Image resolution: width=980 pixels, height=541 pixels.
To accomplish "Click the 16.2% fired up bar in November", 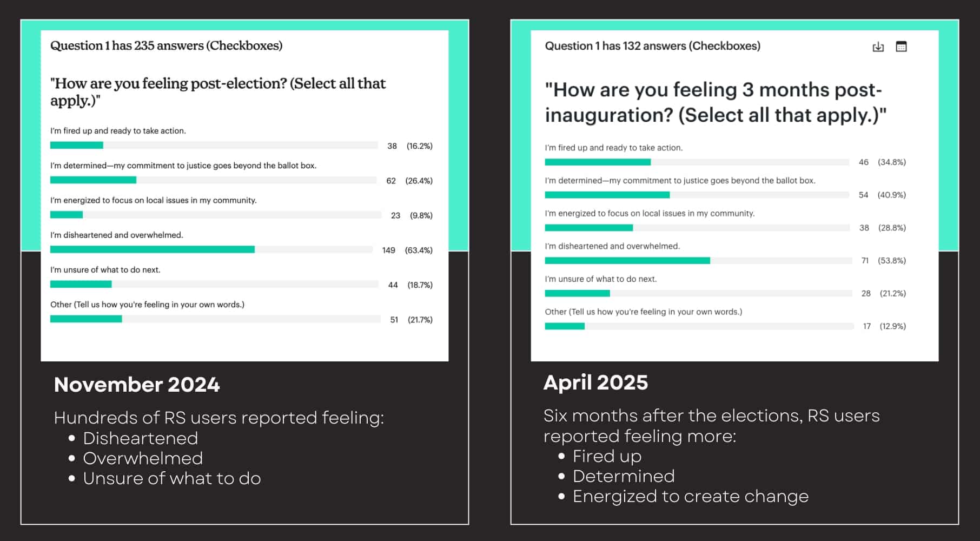I will pyautogui.click(x=77, y=145).
